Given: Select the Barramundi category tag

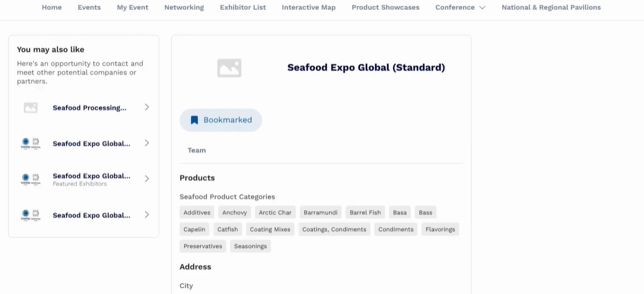Looking at the screenshot, I should (x=321, y=212).
